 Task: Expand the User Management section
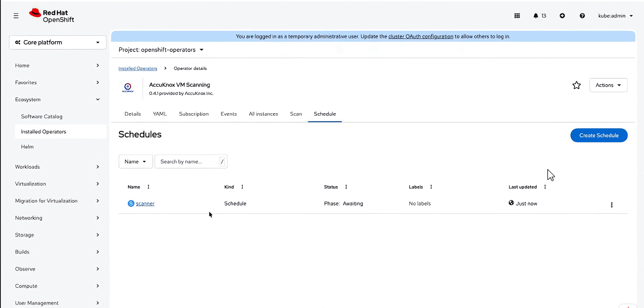57,303
